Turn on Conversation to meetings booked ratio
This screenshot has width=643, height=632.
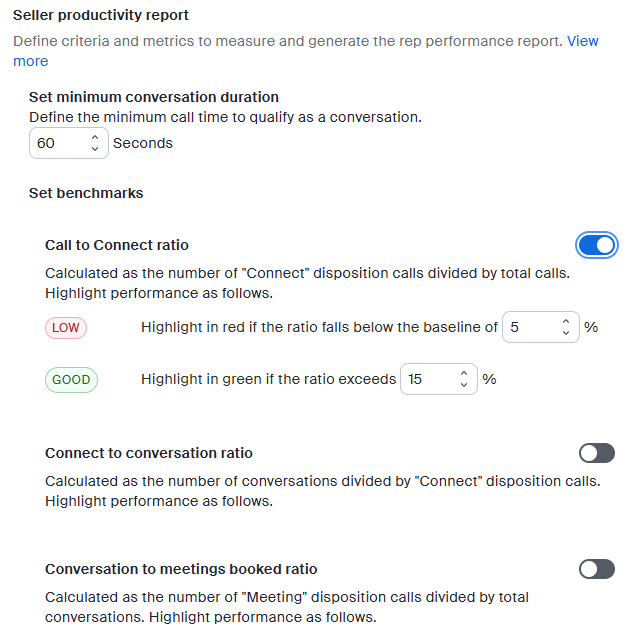point(597,569)
